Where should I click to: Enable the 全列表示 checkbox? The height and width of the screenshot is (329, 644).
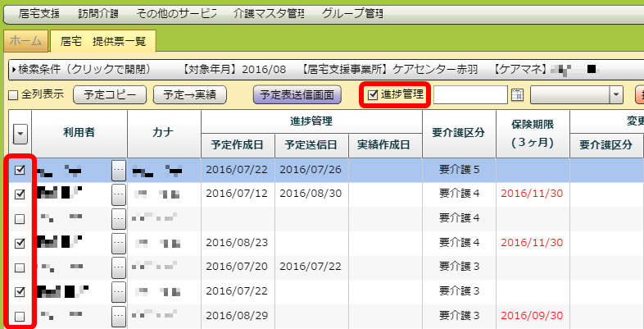click(13, 95)
